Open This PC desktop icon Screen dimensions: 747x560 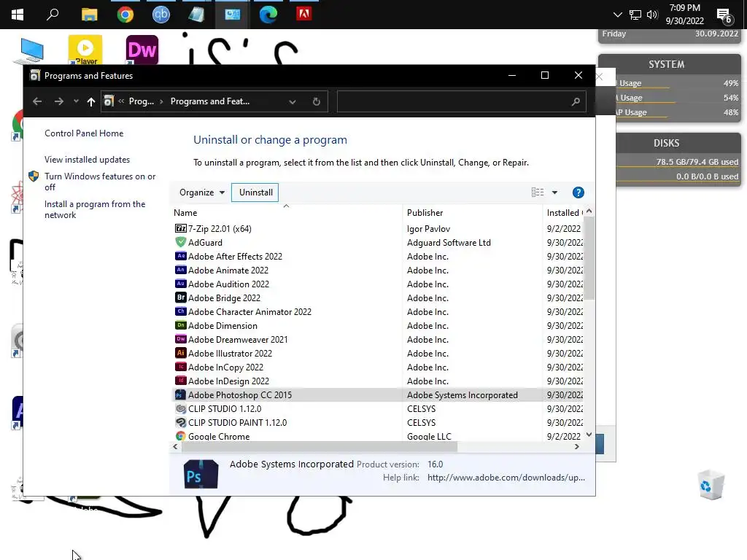point(29,52)
